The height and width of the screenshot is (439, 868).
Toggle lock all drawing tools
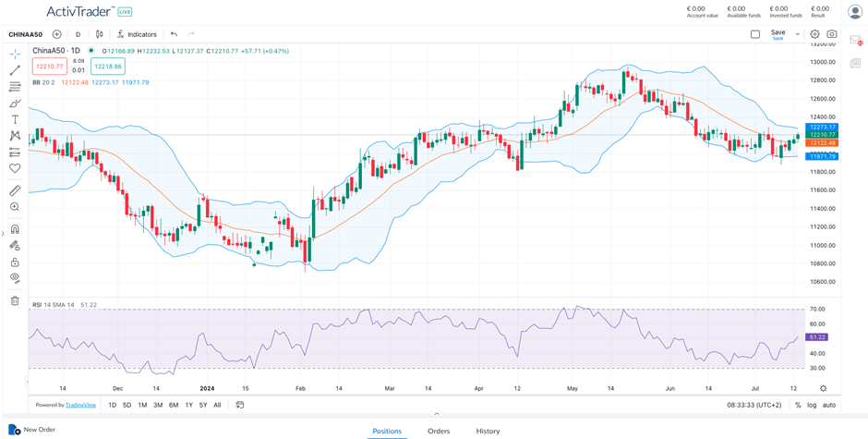[15, 262]
